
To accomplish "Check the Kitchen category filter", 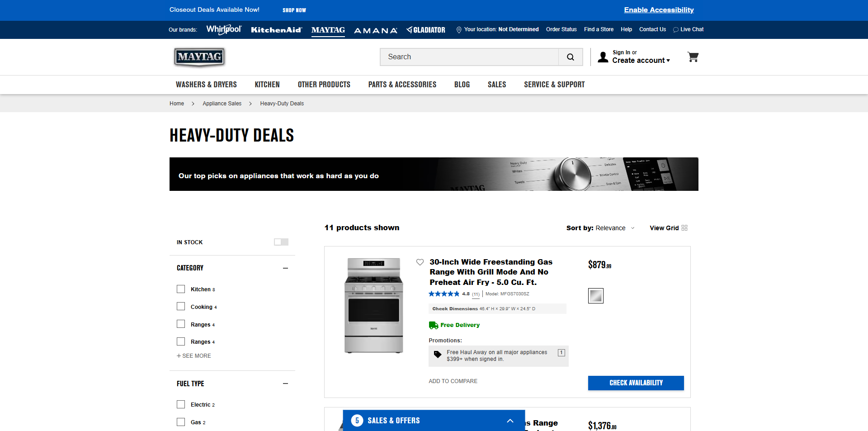I will pos(181,289).
